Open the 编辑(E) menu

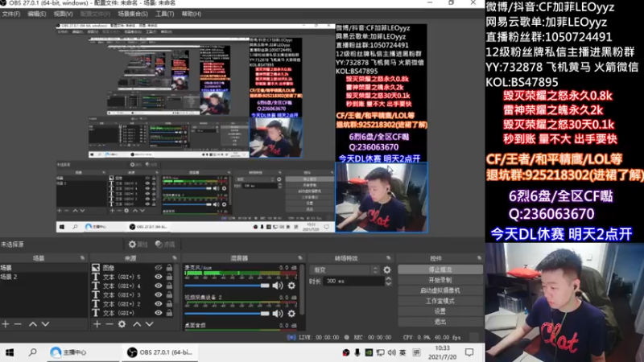37,14
